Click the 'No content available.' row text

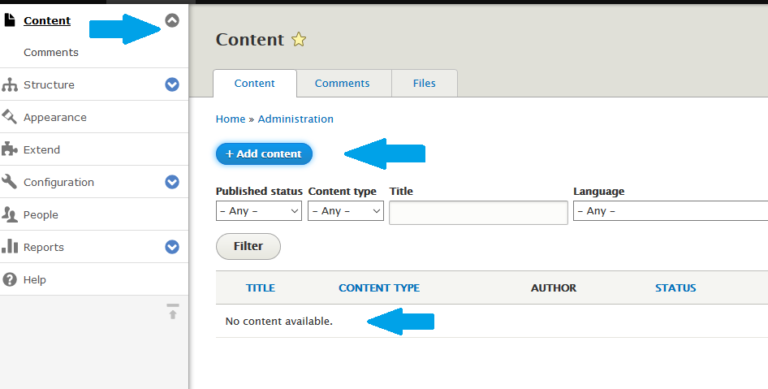click(279, 321)
